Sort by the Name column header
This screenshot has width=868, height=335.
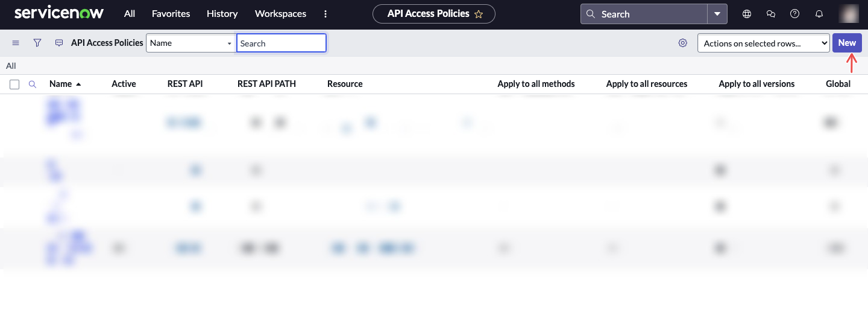click(60, 84)
